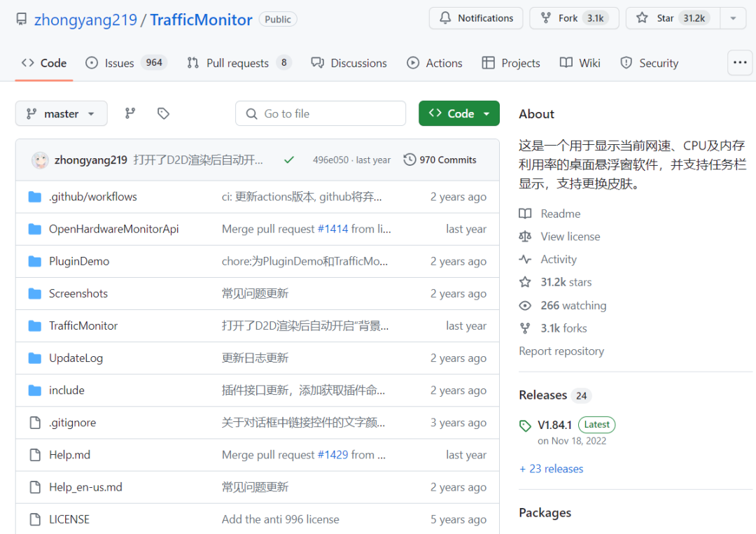Open the TrafficMonitor source folder
The height and width of the screenshot is (534, 756).
pyautogui.click(x=83, y=326)
